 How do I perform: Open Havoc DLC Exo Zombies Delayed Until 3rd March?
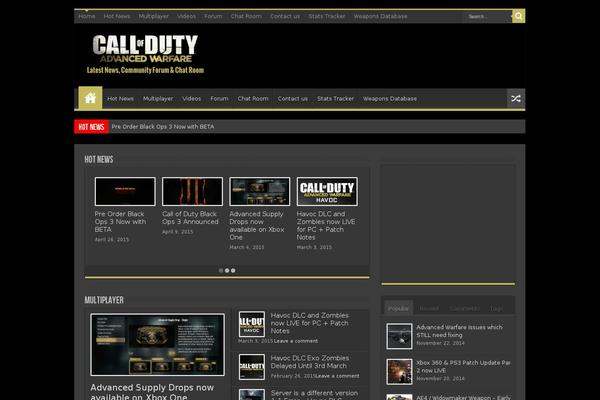(310, 362)
